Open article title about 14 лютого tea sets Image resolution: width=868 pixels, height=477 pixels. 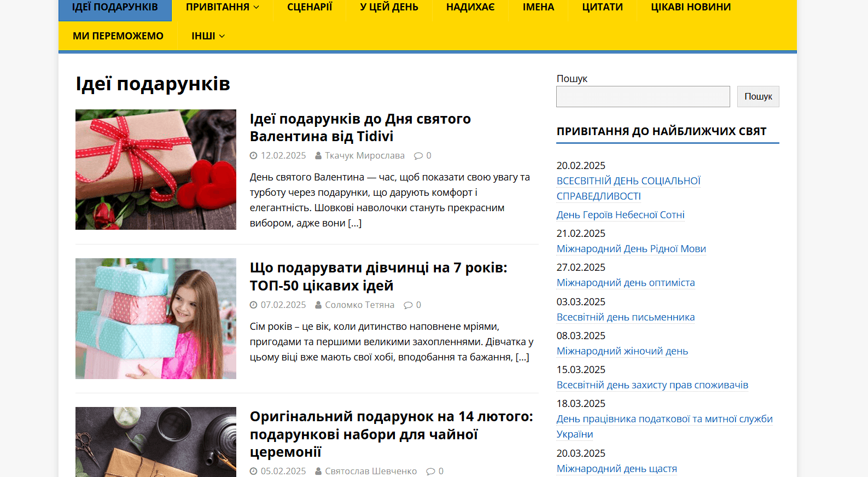(x=391, y=434)
